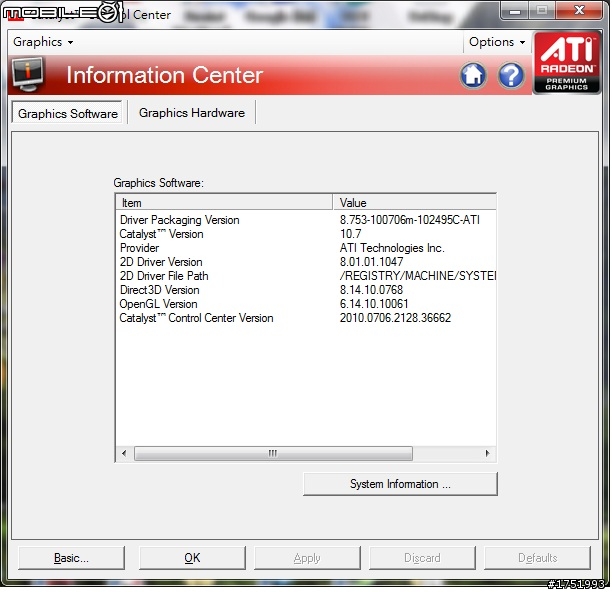Click the Apply button
Image resolution: width=612 pixels, height=592 pixels.
pos(307,558)
